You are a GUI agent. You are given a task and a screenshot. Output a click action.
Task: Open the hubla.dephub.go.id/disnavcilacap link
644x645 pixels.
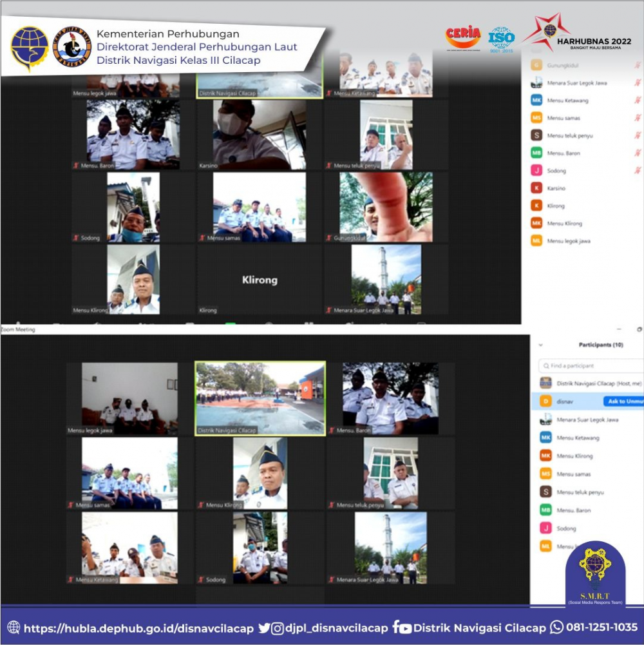(138, 628)
